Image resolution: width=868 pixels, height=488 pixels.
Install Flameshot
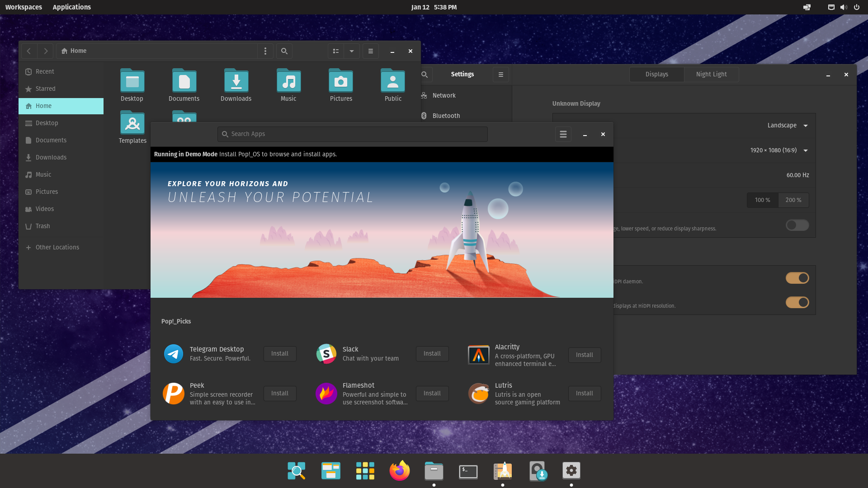pos(432,394)
